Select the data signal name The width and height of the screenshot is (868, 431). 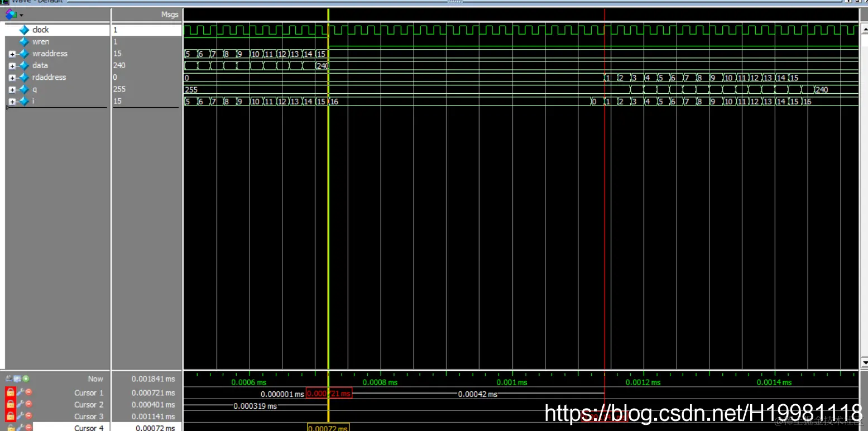coord(40,65)
